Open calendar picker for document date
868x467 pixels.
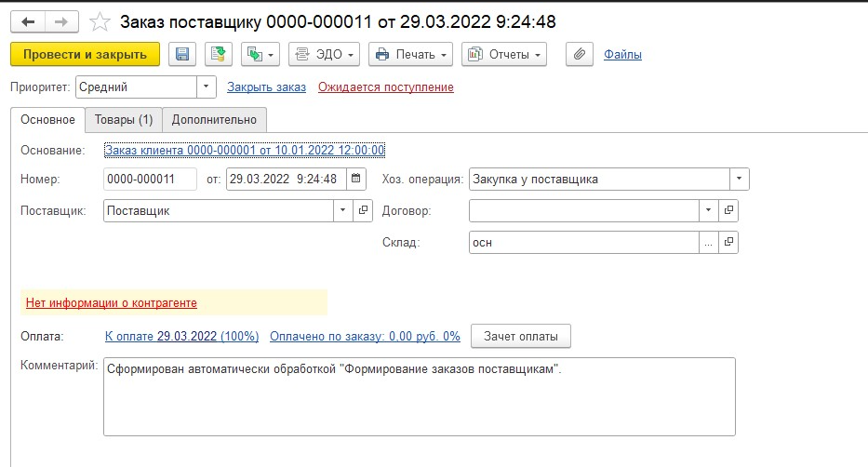[x=356, y=179]
